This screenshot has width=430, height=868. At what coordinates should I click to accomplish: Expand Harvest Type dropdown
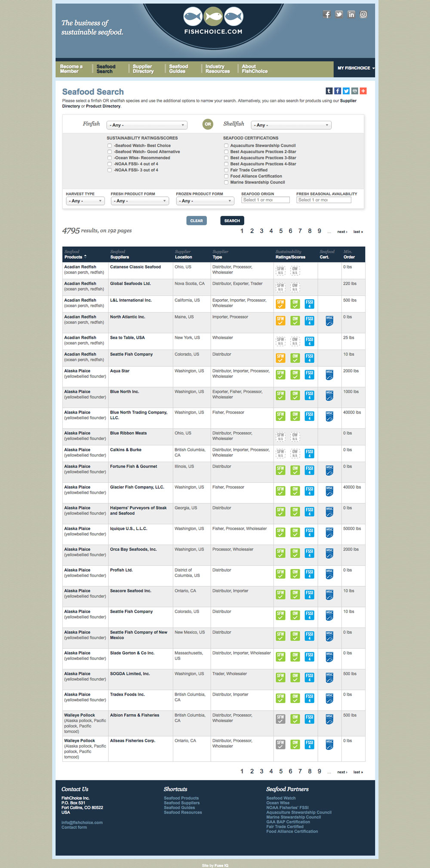click(x=85, y=201)
